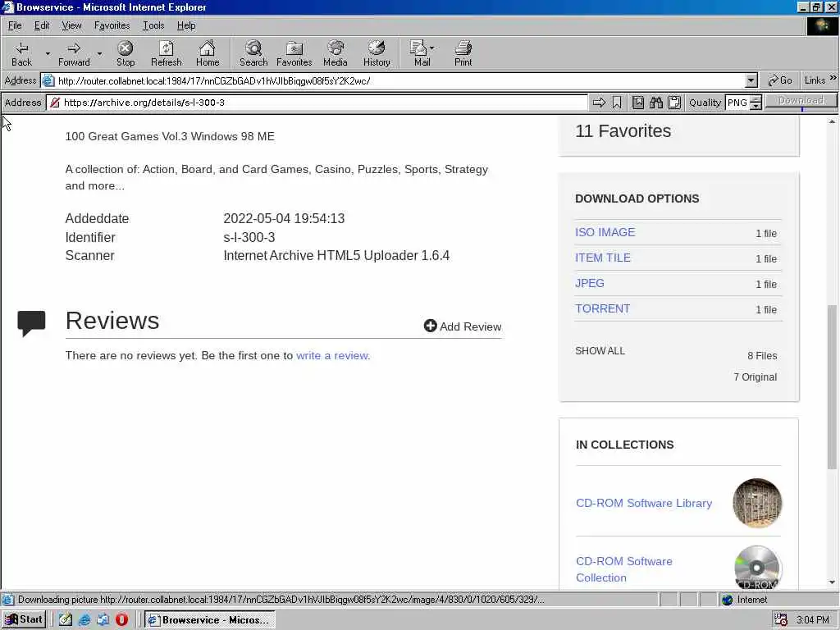Click the plus icon next to Add Review
840x630 pixels.
[430, 326]
